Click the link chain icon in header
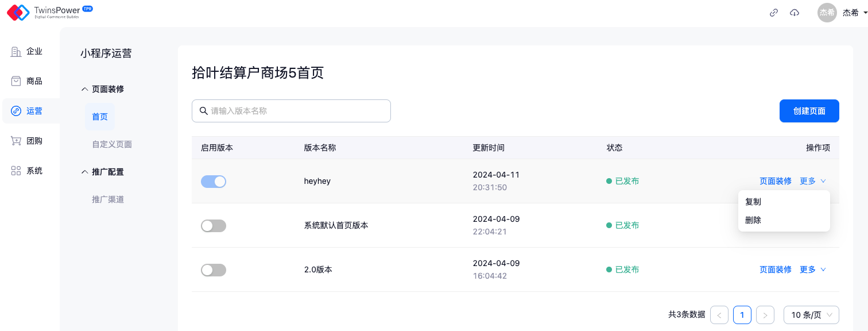The height and width of the screenshot is (331, 868). [774, 13]
